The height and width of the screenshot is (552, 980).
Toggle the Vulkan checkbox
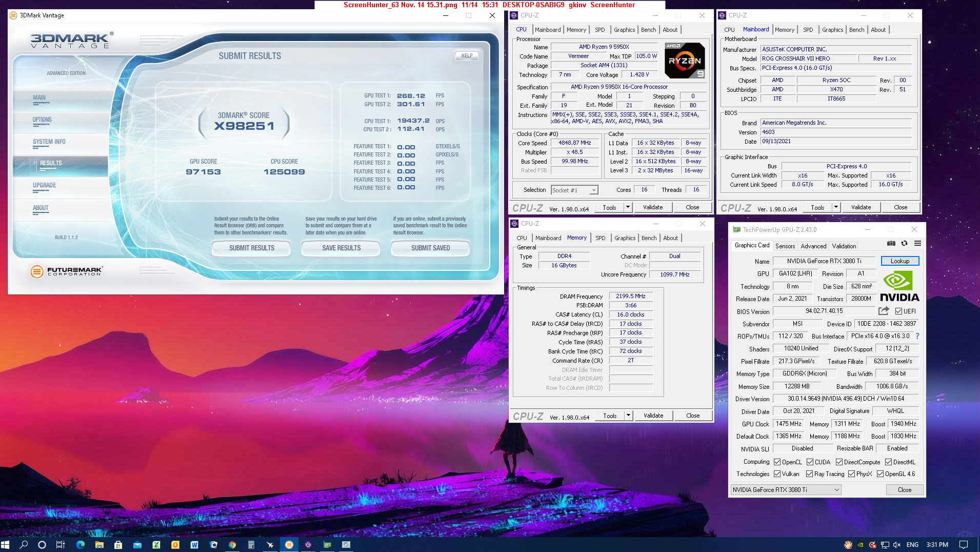coord(777,474)
